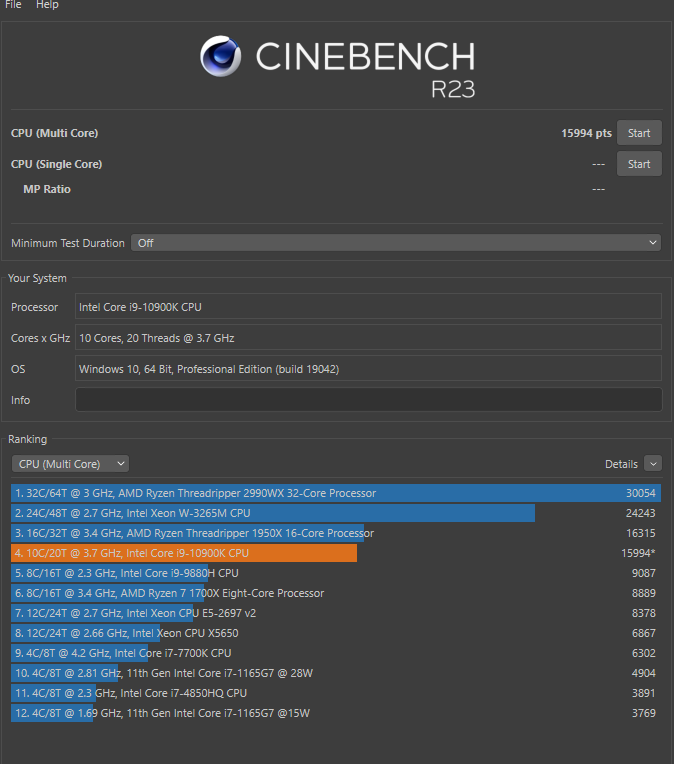This screenshot has height=764, width=674.
Task: Select the Xeon E5-2697 v2 ranking row
Action: pyautogui.click(x=336, y=613)
